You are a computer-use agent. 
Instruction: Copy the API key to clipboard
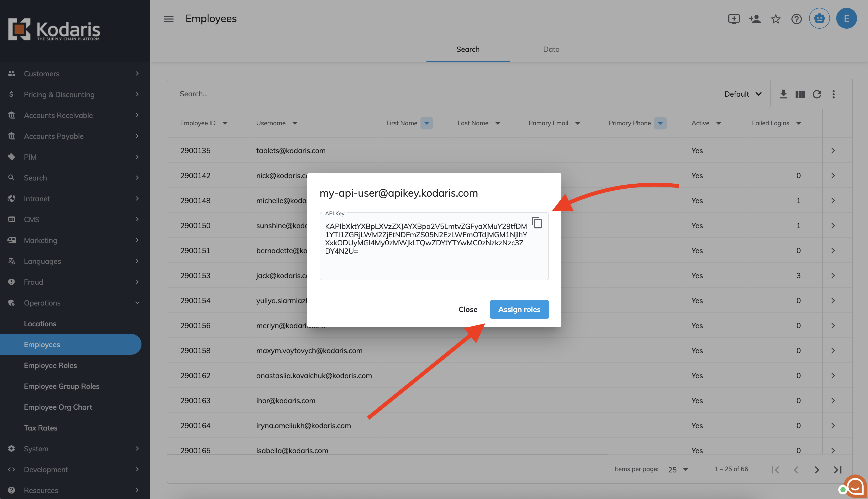tap(537, 223)
